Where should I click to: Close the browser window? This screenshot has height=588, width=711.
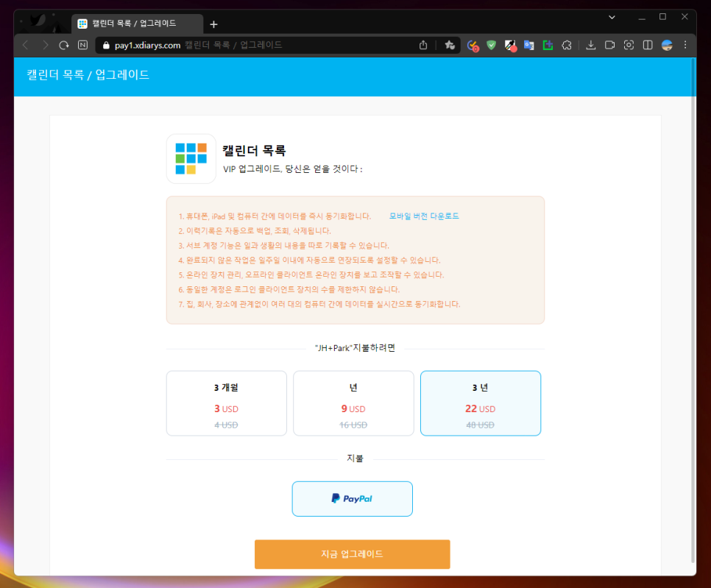pos(685,17)
